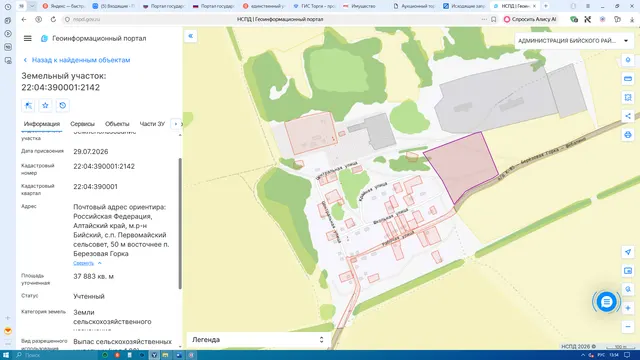This screenshot has width=640, height=360.
Task: Switch to the Объекты tab
Action: (x=117, y=124)
